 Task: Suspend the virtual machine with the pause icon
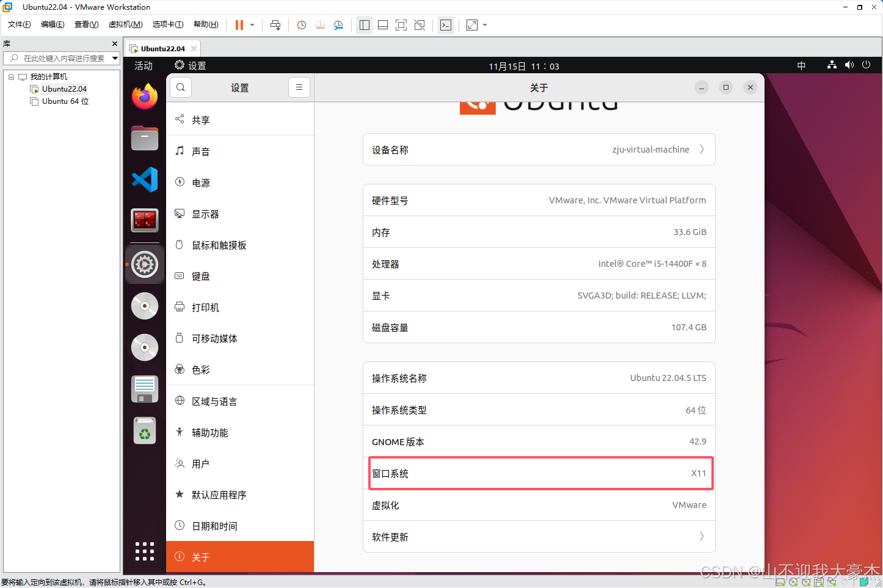coord(238,25)
